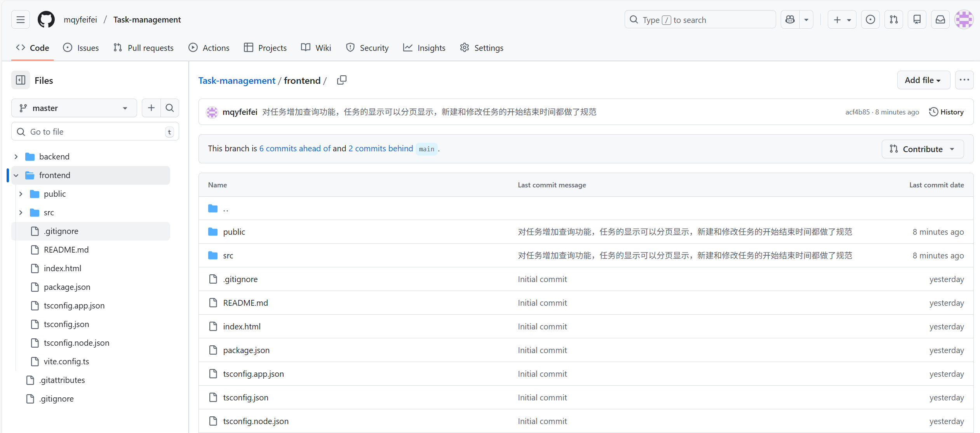Expand the backend folder tree
This screenshot has height=433, width=980.
(x=16, y=157)
